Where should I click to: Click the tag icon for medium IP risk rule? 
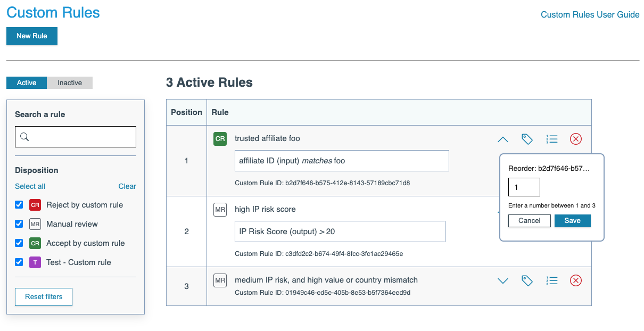527,280
